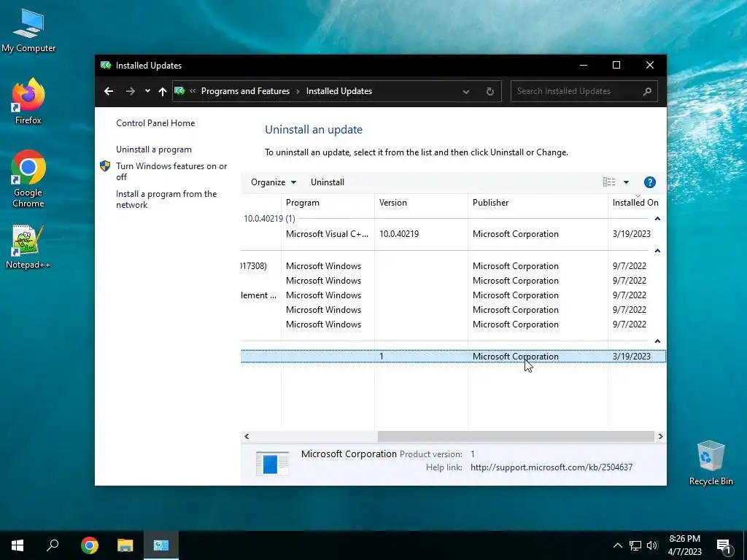747x560 pixels.
Task: Open help with the question mark icon
Action: [x=649, y=182]
